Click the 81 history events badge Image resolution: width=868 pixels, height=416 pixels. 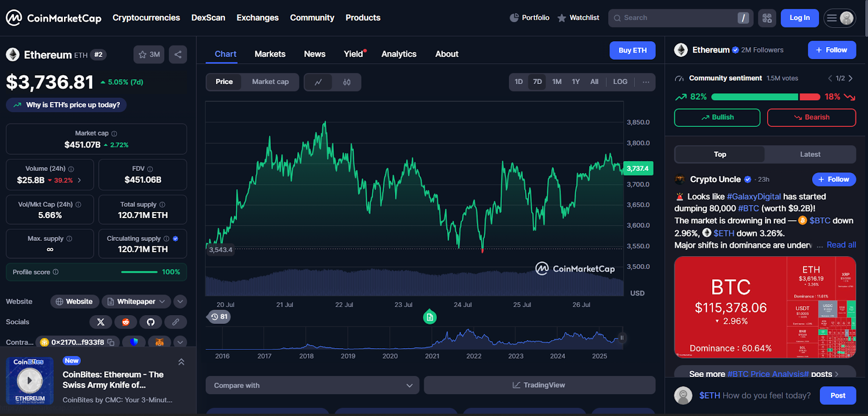[x=219, y=317]
